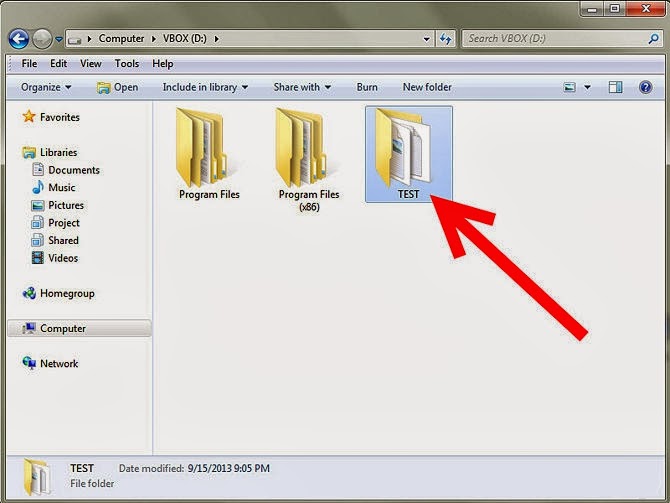
Task: Click Open in the command bar
Action: tap(118, 87)
